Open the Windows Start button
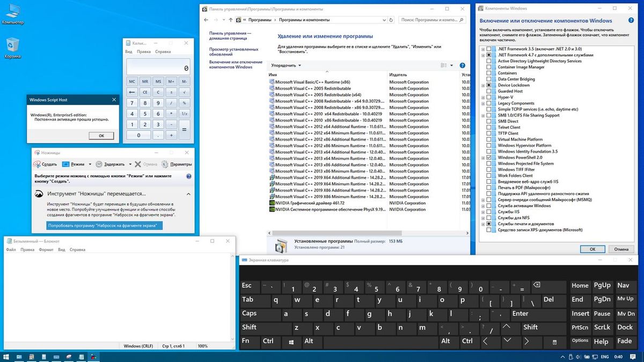This screenshot has height=362, width=644. pos(6,356)
